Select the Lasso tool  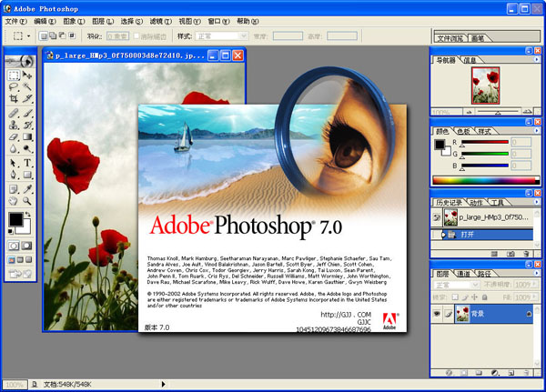click(x=14, y=87)
